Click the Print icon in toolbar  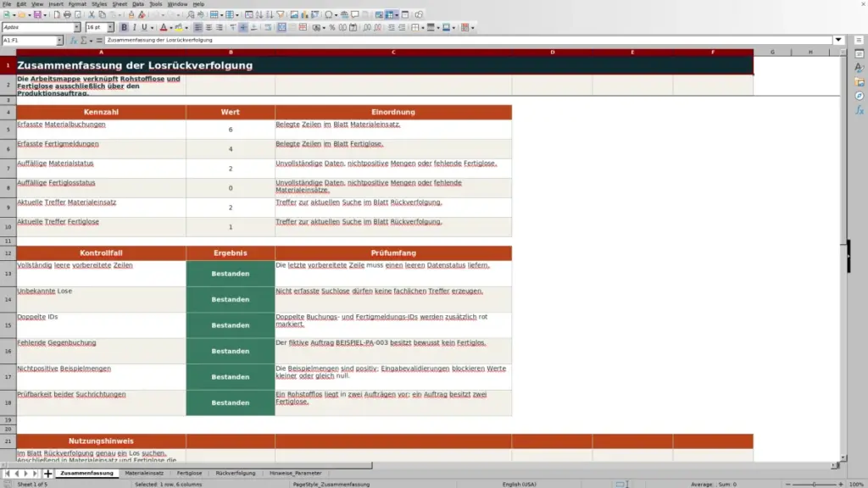coord(67,15)
